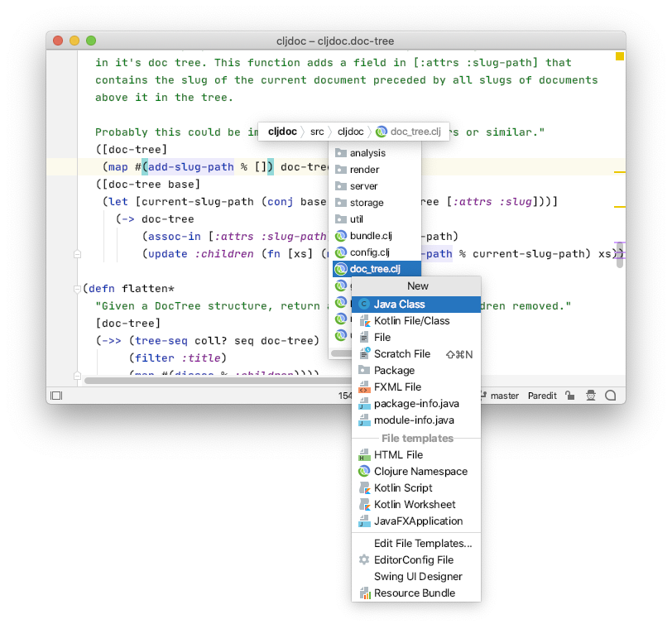The width and height of the screenshot is (672, 624).
Task: Open Edit File Templates...
Action: pyautogui.click(x=415, y=544)
